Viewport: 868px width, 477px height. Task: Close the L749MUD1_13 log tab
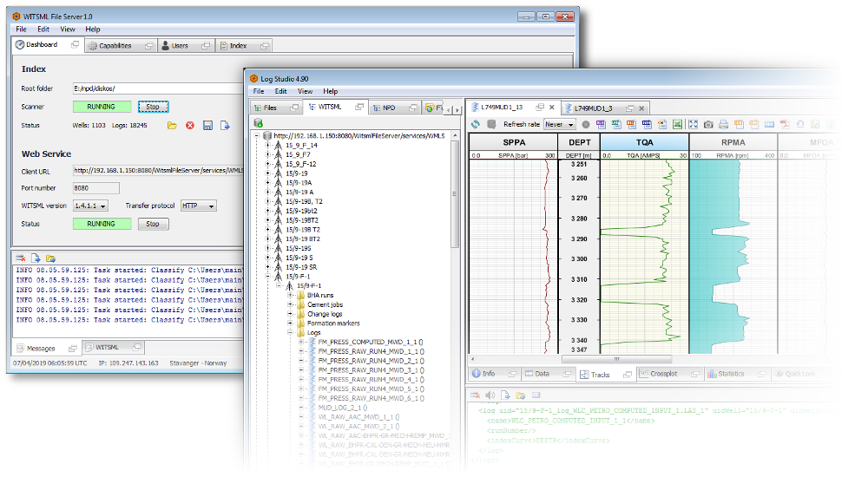pyautogui.click(x=551, y=108)
